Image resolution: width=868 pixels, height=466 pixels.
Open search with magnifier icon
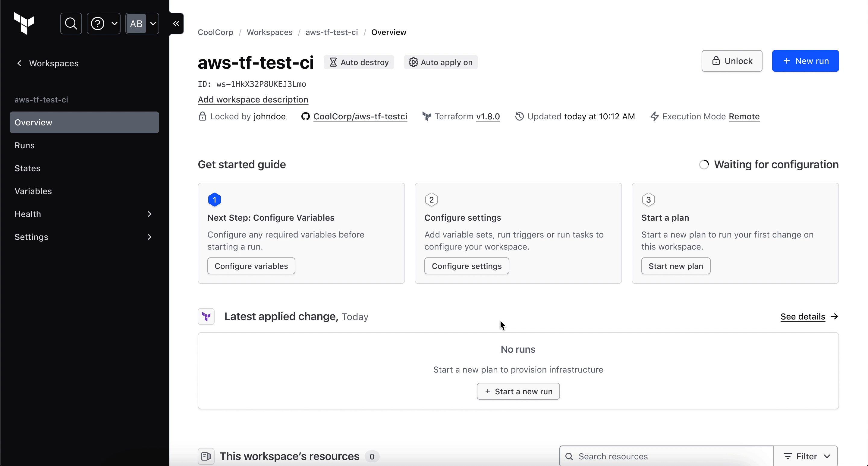[x=71, y=24]
